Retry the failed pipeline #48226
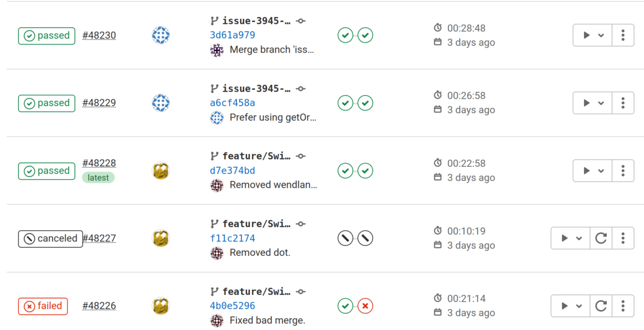644x330 pixels. tap(601, 306)
